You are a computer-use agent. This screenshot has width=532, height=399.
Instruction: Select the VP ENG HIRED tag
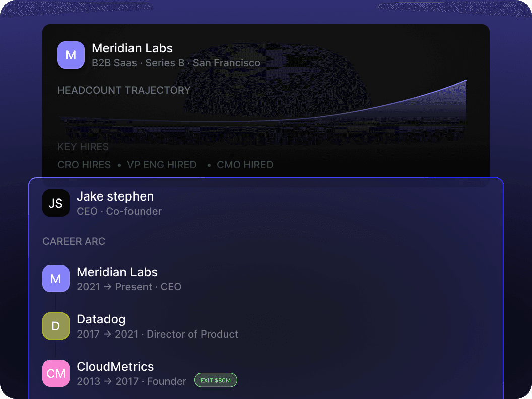(x=162, y=165)
